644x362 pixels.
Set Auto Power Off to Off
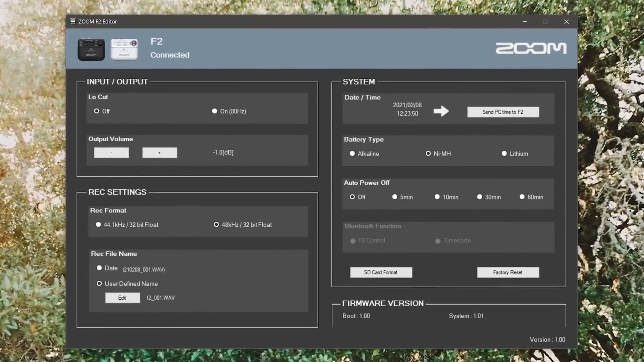click(x=358, y=197)
